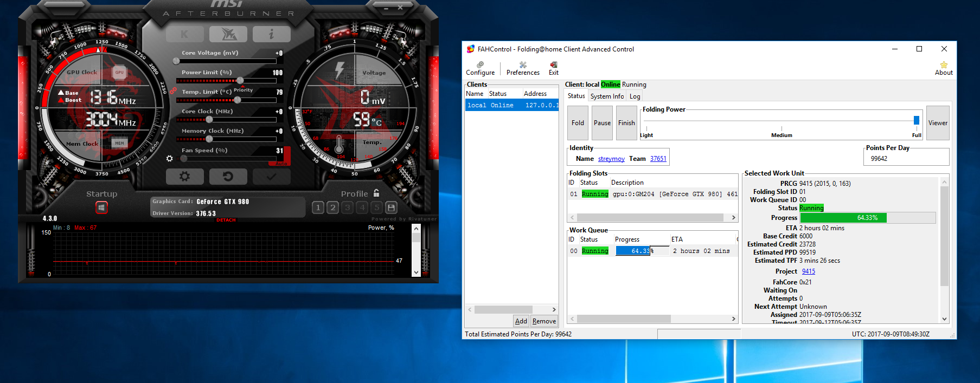Toggle the power/temp limit link icon

tap(173, 91)
